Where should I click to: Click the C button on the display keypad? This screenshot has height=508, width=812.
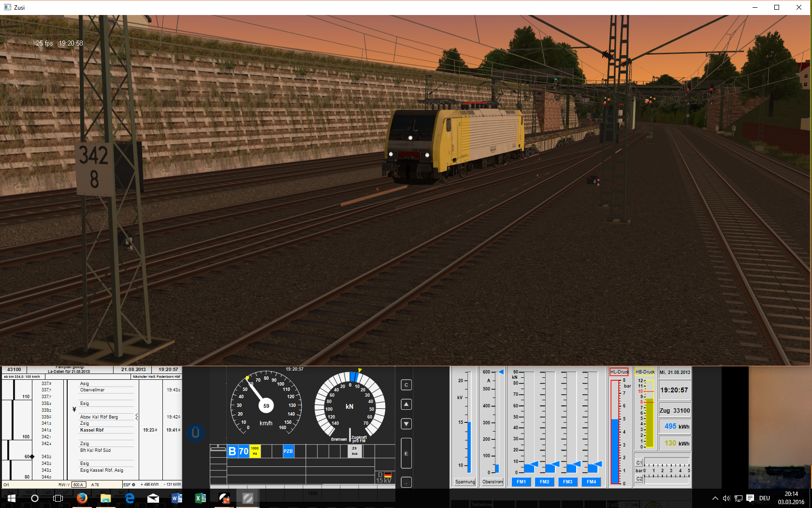pyautogui.click(x=406, y=385)
